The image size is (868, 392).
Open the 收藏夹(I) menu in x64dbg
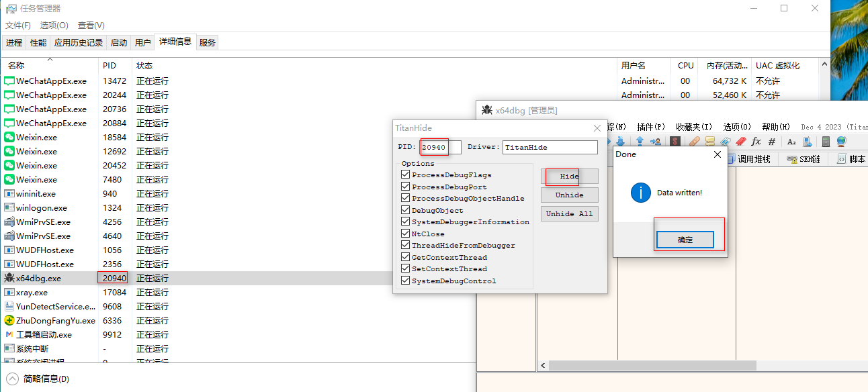click(694, 127)
